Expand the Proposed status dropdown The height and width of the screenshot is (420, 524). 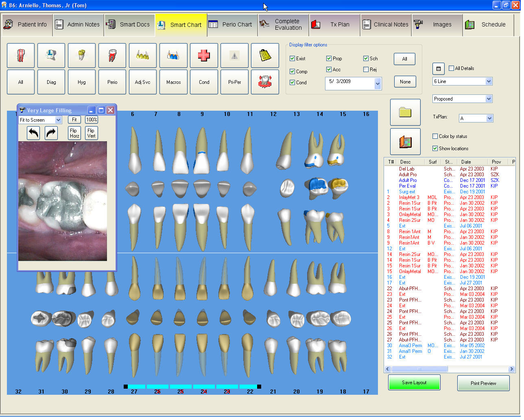[489, 99]
